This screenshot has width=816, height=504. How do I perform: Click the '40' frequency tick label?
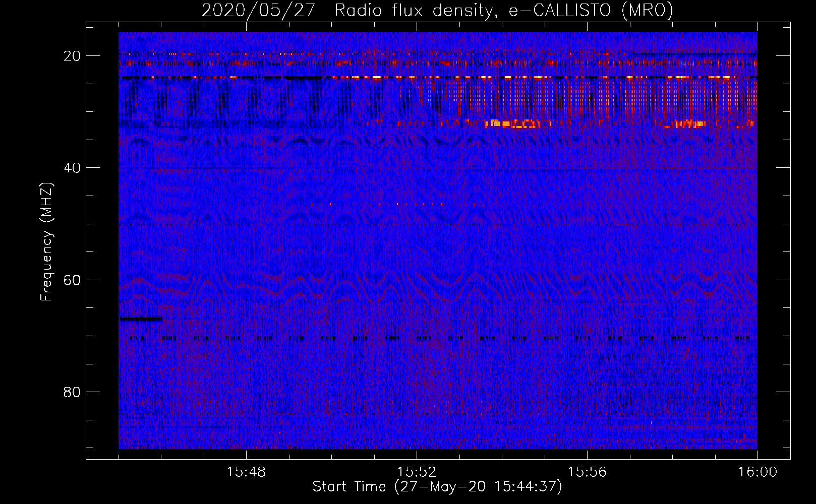coord(72,167)
